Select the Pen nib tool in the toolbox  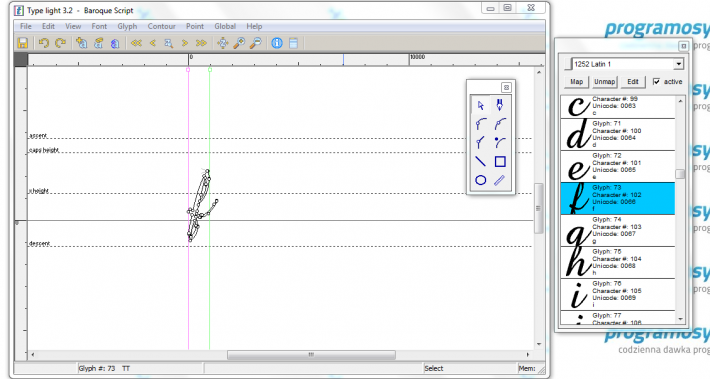coord(499,105)
